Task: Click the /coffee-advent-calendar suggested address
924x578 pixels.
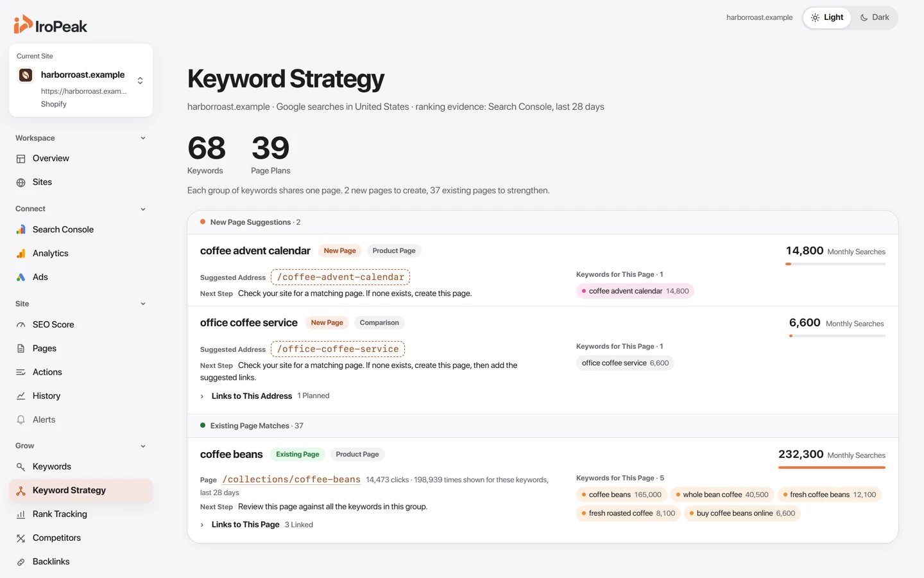Action: tap(341, 277)
